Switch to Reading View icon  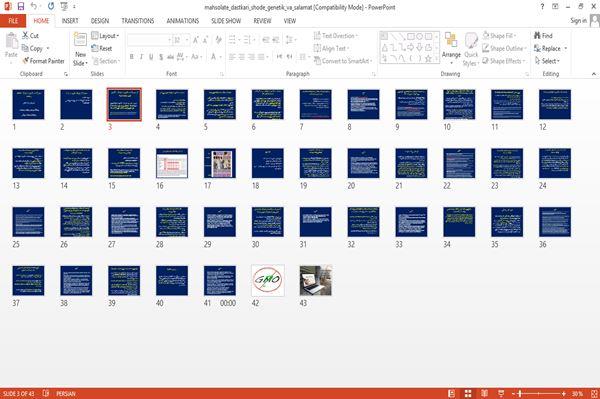(484, 394)
